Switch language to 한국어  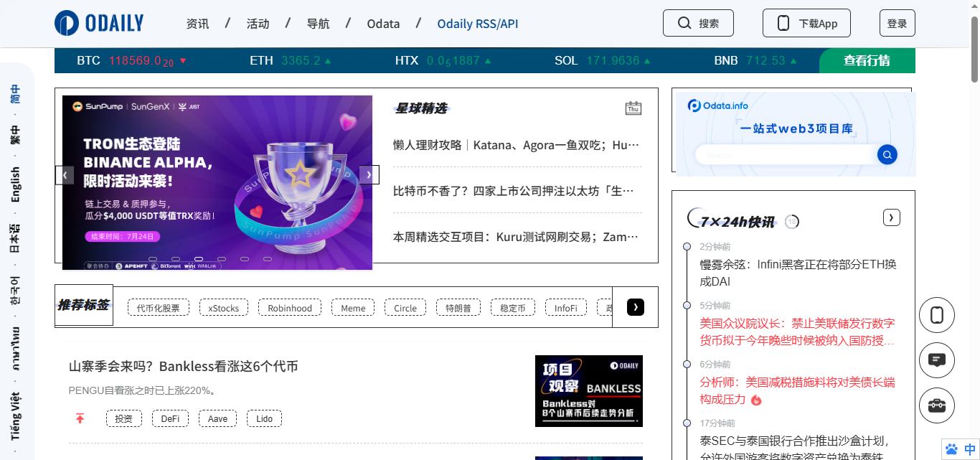point(15,291)
